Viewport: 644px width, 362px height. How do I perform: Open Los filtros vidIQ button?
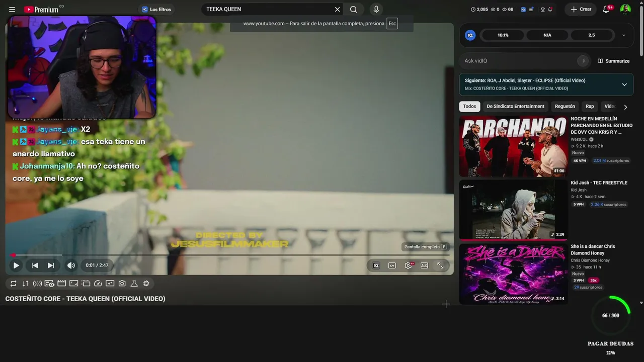click(156, 9)
